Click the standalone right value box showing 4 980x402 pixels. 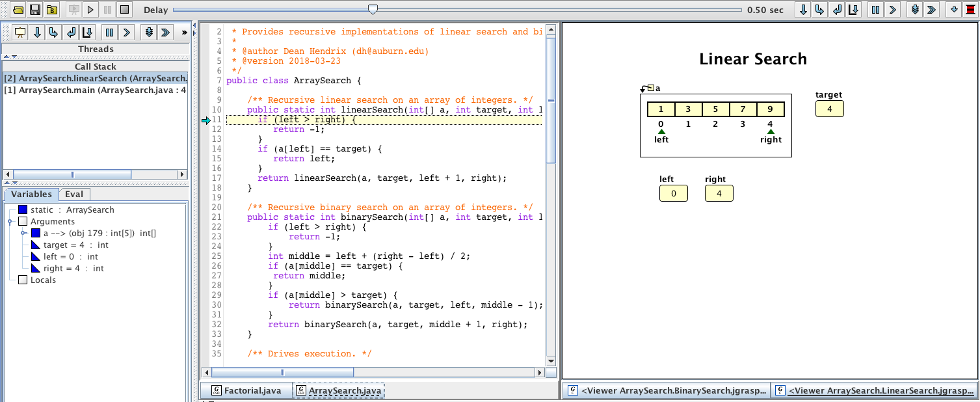(x=719, y=193)
